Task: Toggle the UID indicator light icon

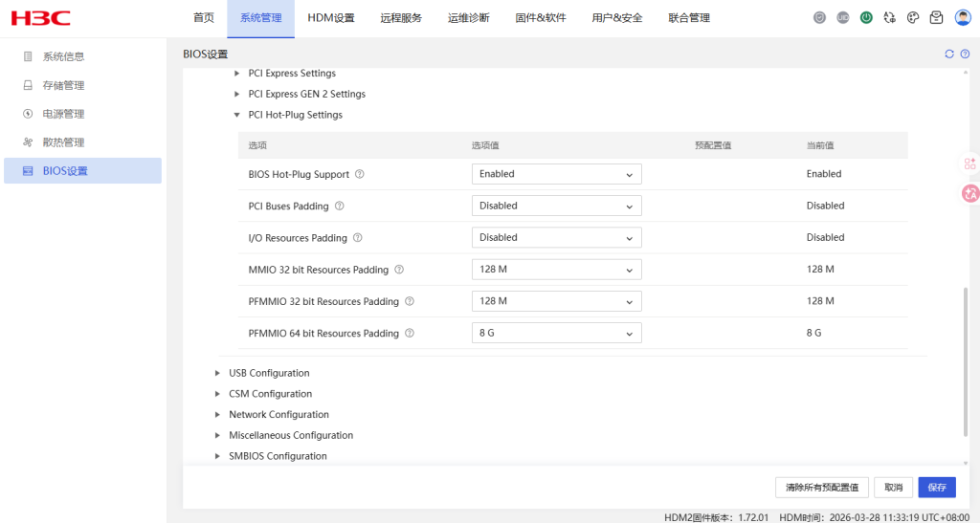Action: click(843, 17)
